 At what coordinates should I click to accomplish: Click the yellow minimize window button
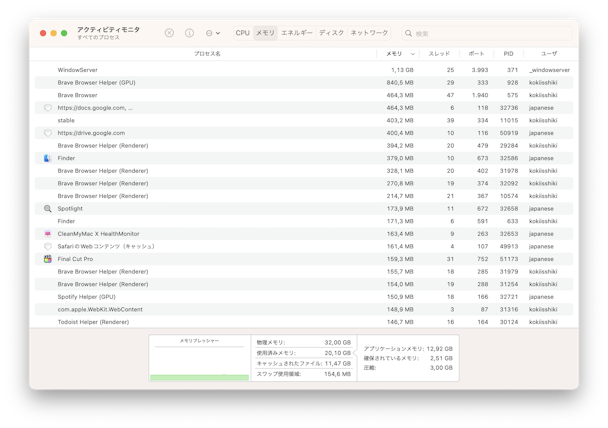click(54, 33)
